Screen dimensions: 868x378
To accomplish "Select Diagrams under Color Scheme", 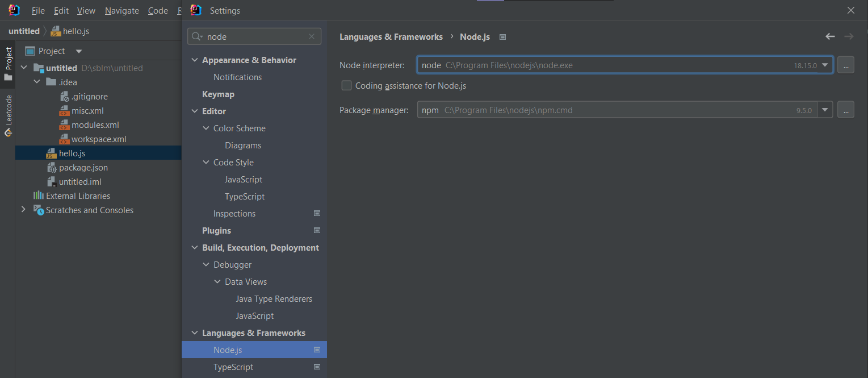I will tap(243, 146).
